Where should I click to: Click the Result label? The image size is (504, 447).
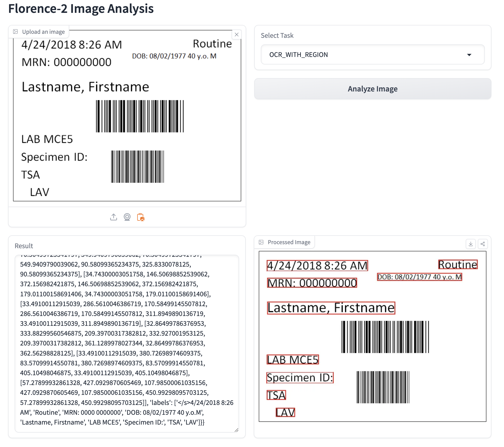[x=24, y=246]
